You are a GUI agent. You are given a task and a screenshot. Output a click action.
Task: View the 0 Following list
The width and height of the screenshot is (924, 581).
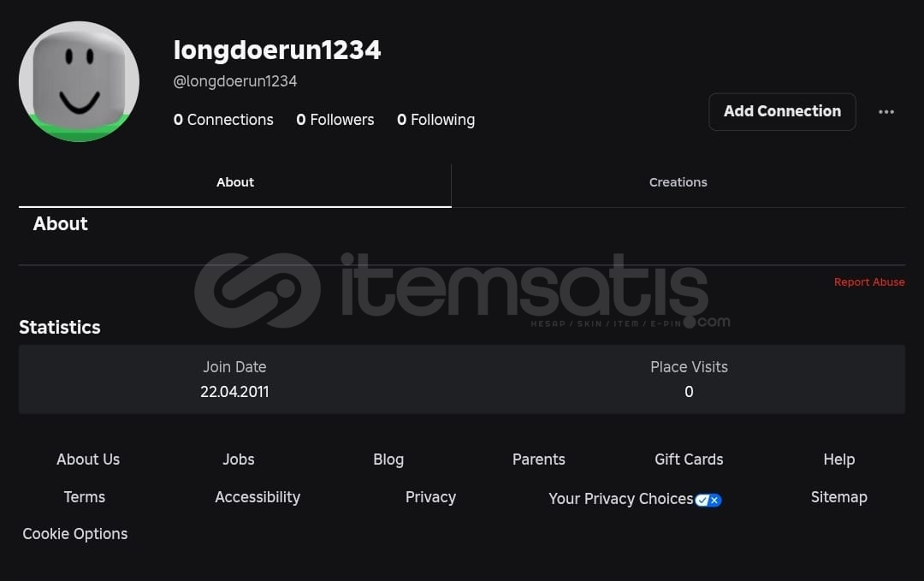click(x=435, y=120)
